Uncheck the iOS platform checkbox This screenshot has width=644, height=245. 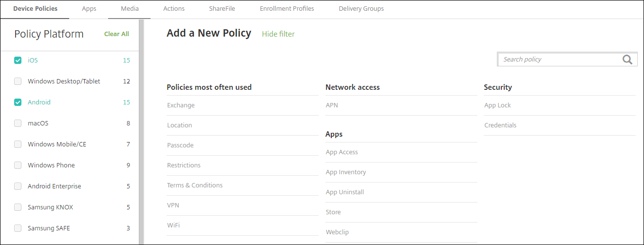18,61
